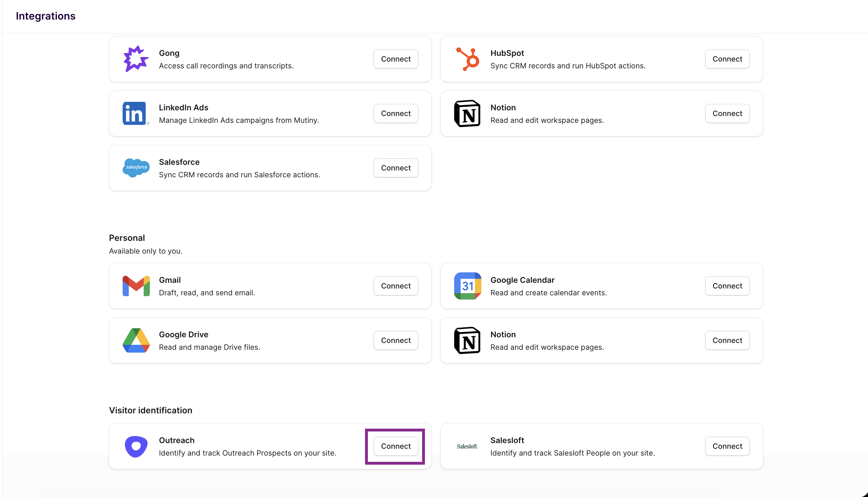The height and width of the screenshot is (497, 868).
Task: Click 'Manage LinkedIn Ads campaigns from Mutiny.'
Action: pyautogui.click(x=239, y=120)
